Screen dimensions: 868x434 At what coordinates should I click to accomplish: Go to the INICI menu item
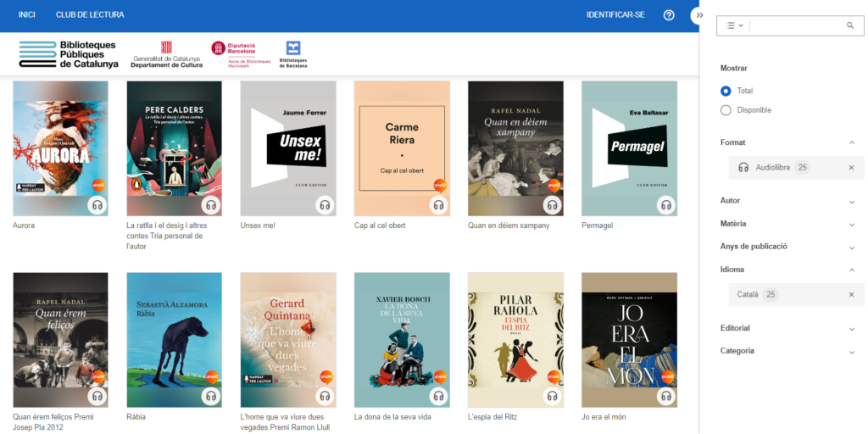26,15
